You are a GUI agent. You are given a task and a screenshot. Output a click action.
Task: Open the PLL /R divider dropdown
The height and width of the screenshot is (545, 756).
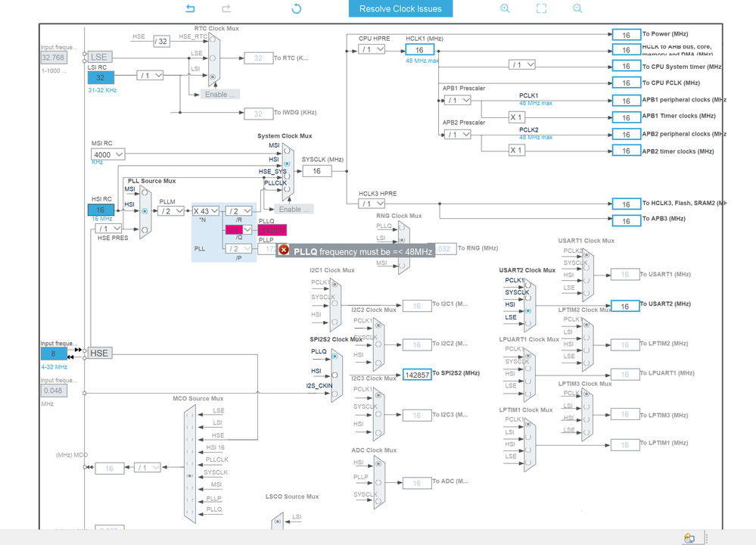(x=238, y=211)
